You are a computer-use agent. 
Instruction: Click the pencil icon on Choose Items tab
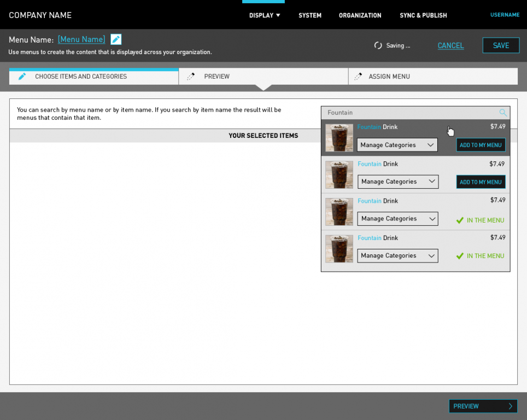coord(22,77)
